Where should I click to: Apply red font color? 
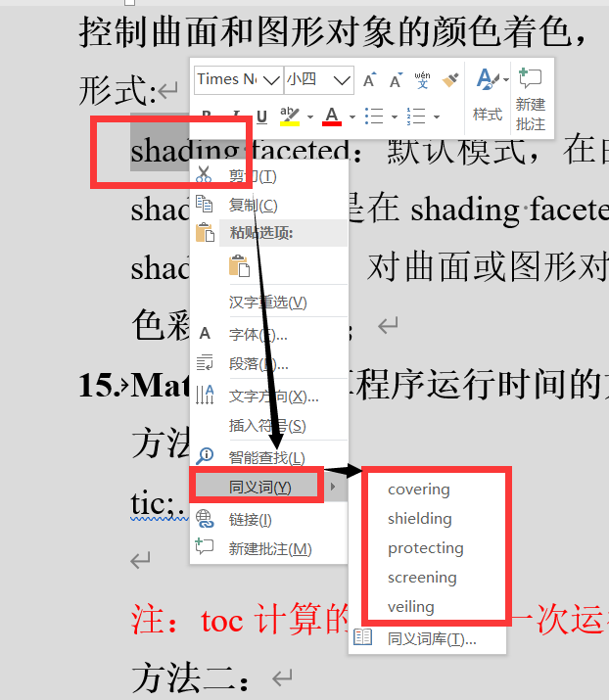pos(332,117)
